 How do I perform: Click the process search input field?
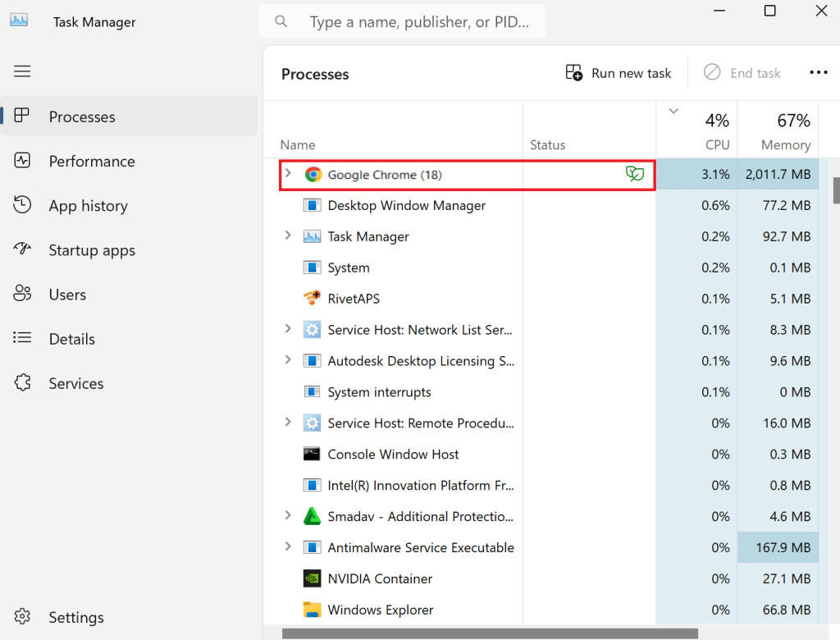(x=420, y=21)
